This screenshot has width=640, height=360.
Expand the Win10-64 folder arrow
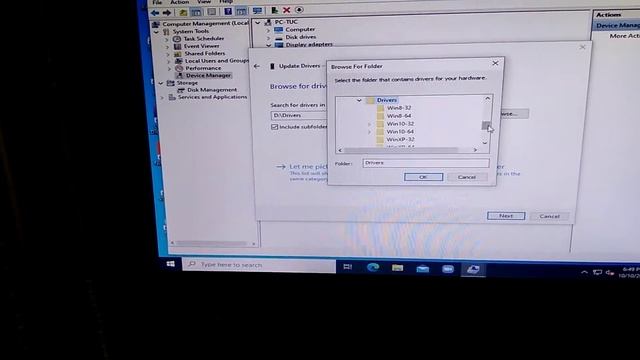(x=369, y=132)
